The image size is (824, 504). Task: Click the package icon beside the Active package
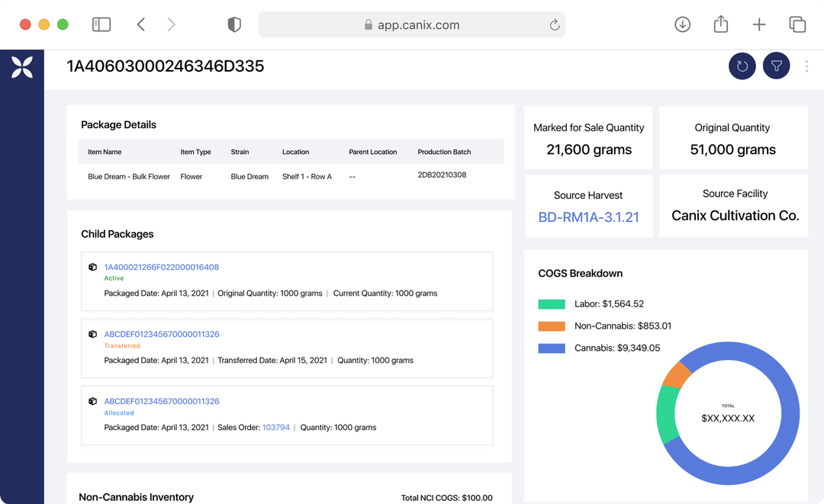92,267
